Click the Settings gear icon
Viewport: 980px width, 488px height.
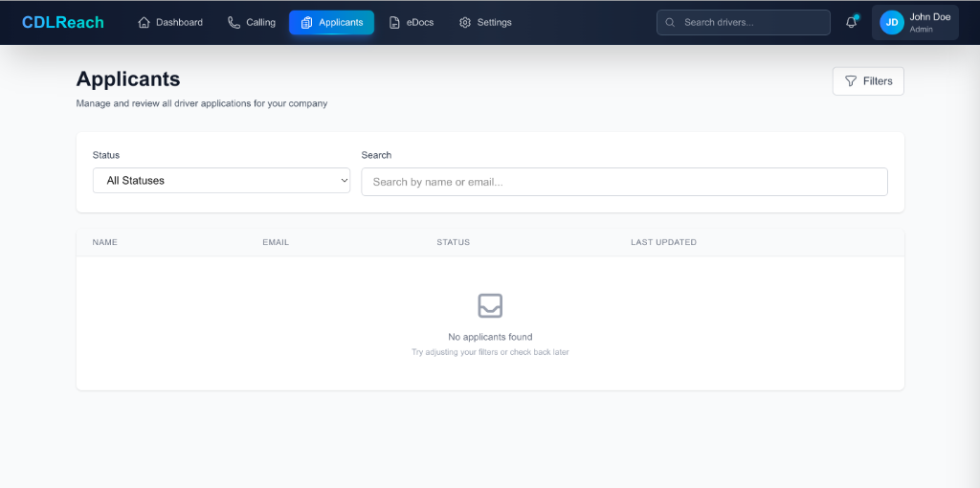(x=465, y=22)
